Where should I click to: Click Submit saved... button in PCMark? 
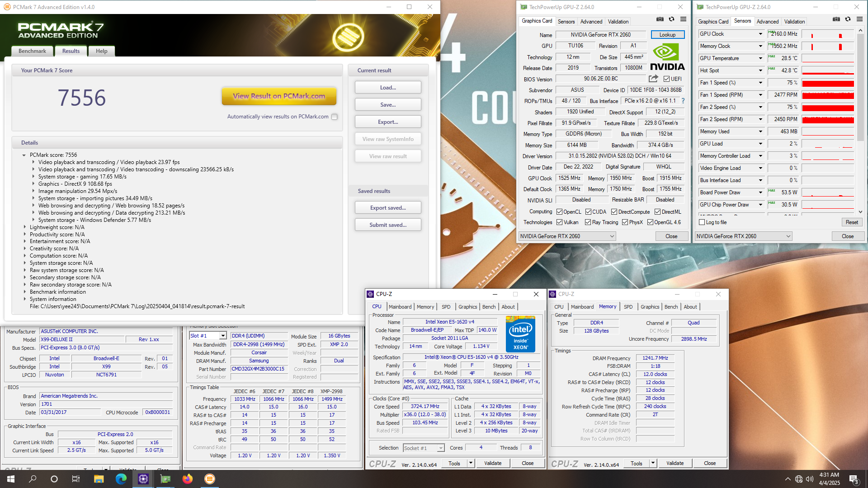[x=388, y=225]
